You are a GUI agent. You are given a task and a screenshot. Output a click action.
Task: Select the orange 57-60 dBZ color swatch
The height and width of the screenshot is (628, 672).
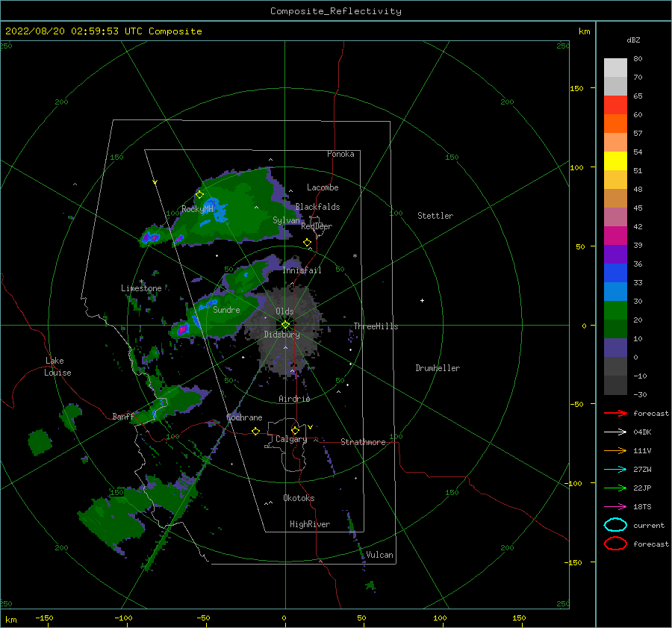(615, 124)
